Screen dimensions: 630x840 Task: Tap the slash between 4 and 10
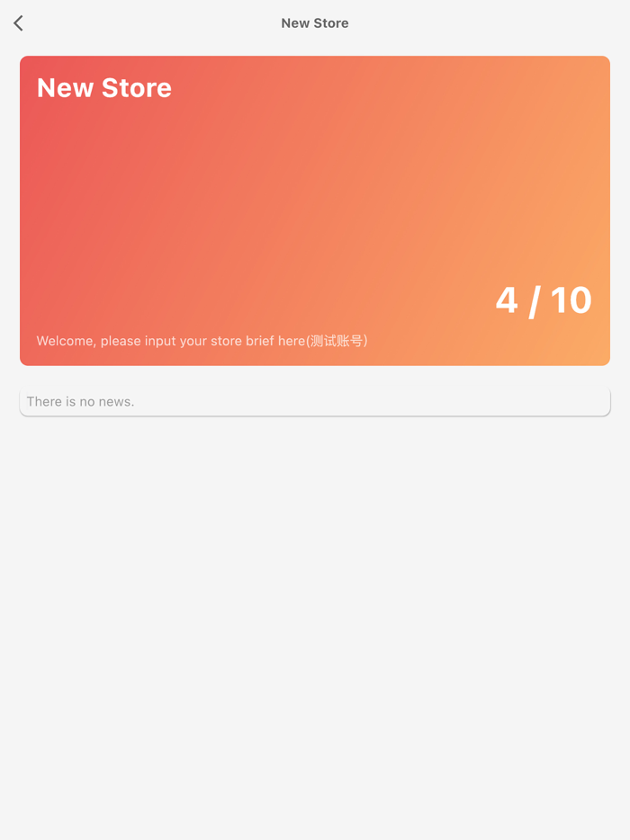click(x=535, y=301)
